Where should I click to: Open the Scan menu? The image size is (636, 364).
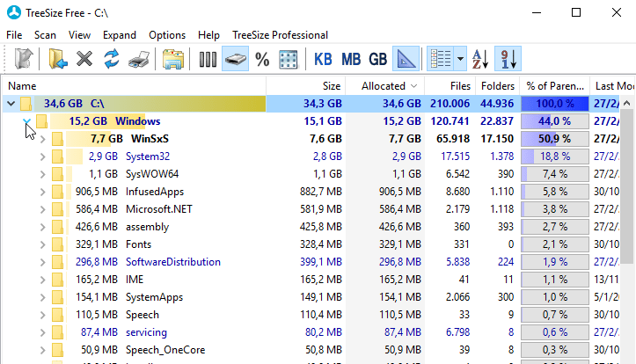tap(45, 35)
